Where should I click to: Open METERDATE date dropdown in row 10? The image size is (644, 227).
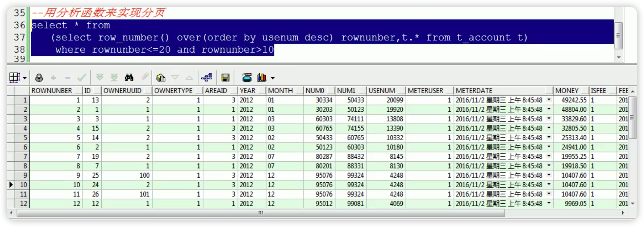pos(549,185)
